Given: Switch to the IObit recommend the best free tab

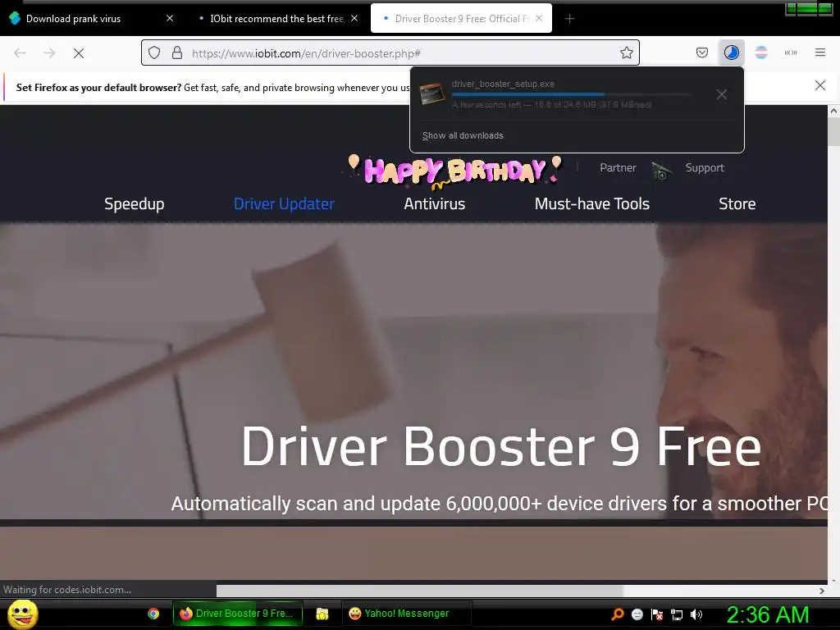Looking at the screenshot, I should tap(276, 19).
